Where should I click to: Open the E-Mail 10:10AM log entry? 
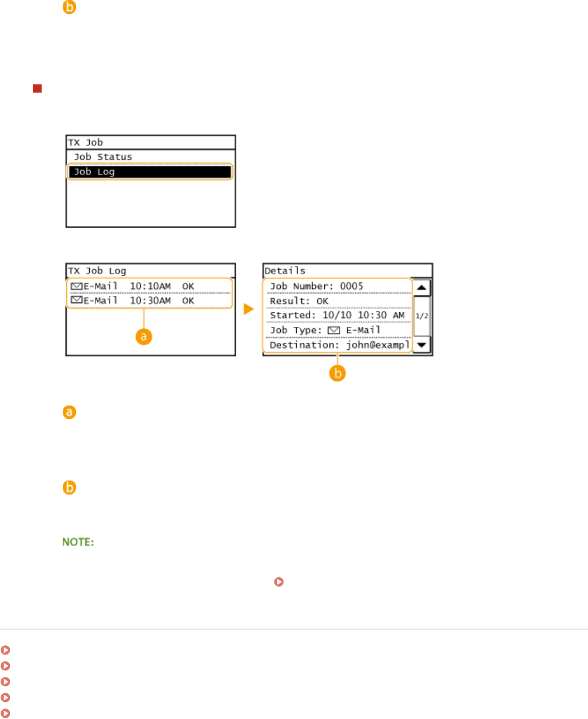(x=150, y=286)
